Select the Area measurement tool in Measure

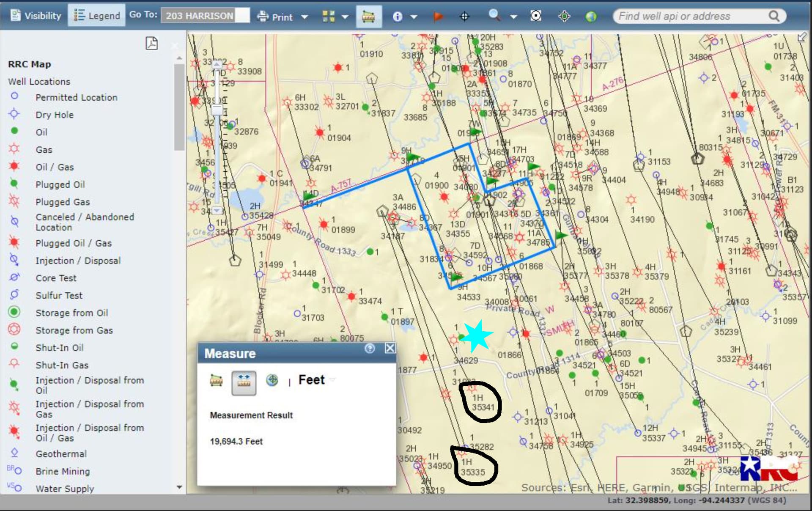pyautogui.click(x=216, y=380)
